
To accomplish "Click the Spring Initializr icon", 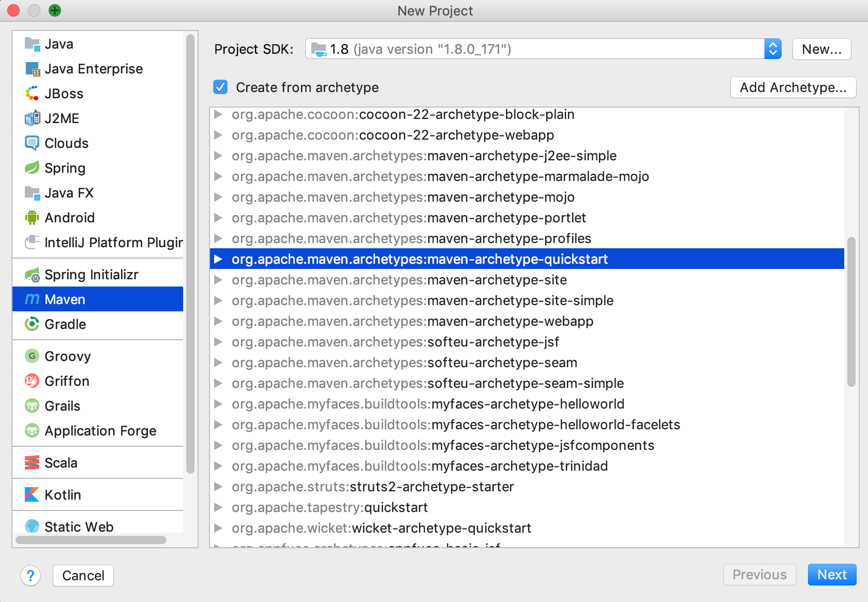I will (x=32, y=275).
